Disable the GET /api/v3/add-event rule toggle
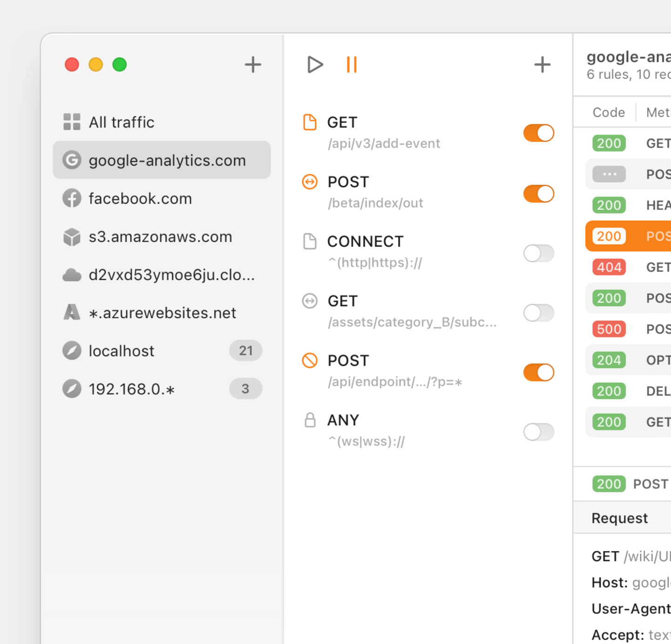The height and width of the screenshot is (644, 671). (538, 133)
